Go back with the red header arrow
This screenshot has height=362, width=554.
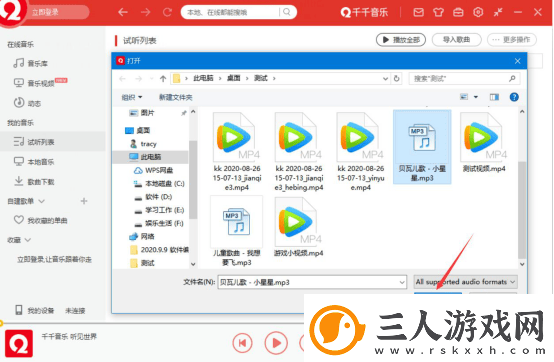[123, 12]
